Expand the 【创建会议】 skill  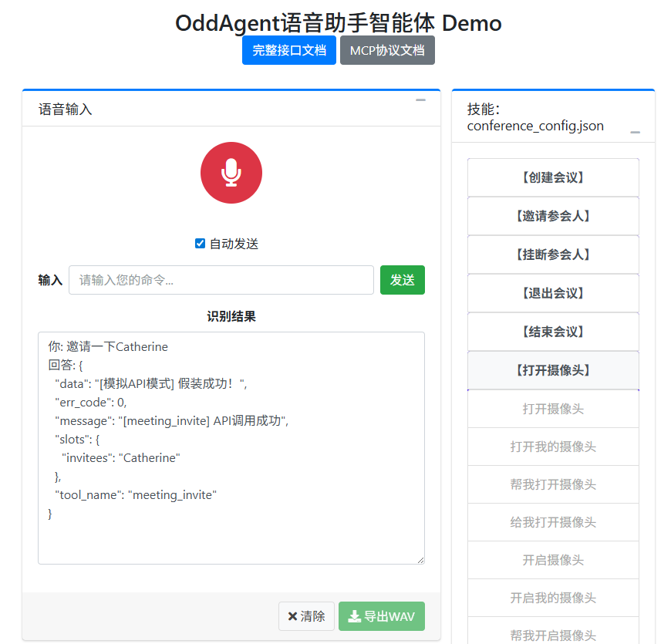(553, 177)
